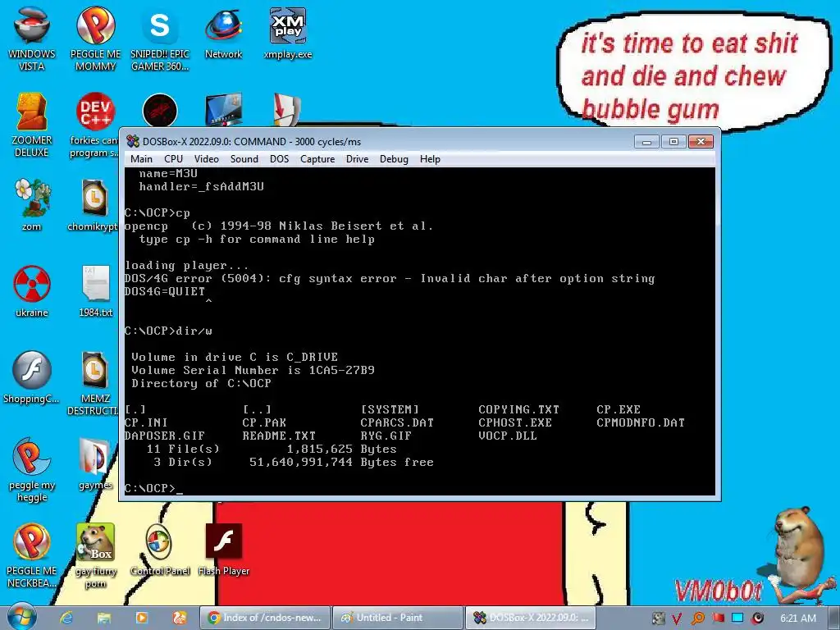Select the hamster Box desktop icon
840x630 pixels.
click(95, 555)
